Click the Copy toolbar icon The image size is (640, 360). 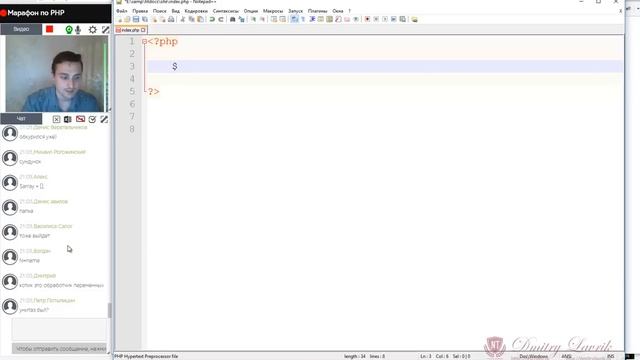tap(191, 19)
